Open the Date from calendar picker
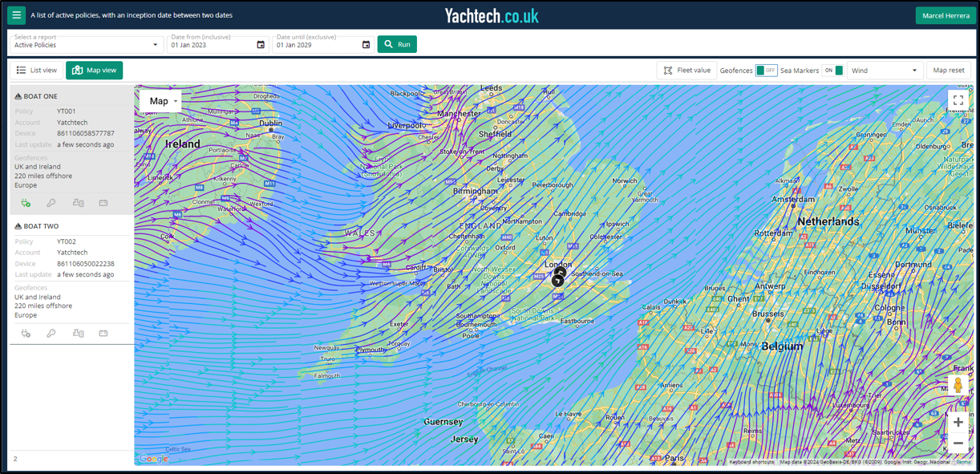The width and height of the screenshot is (980, 474). pyautogui.click(x=261, y=45)
